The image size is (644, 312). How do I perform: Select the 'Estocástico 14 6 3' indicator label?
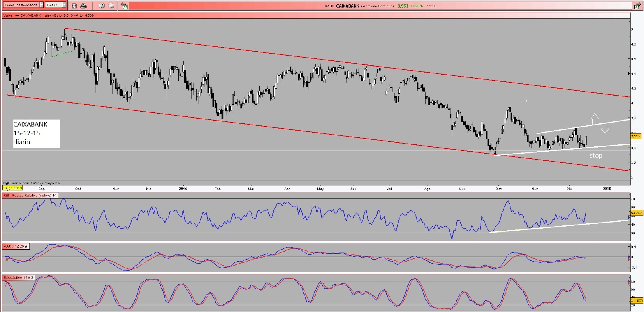point(19,277)
